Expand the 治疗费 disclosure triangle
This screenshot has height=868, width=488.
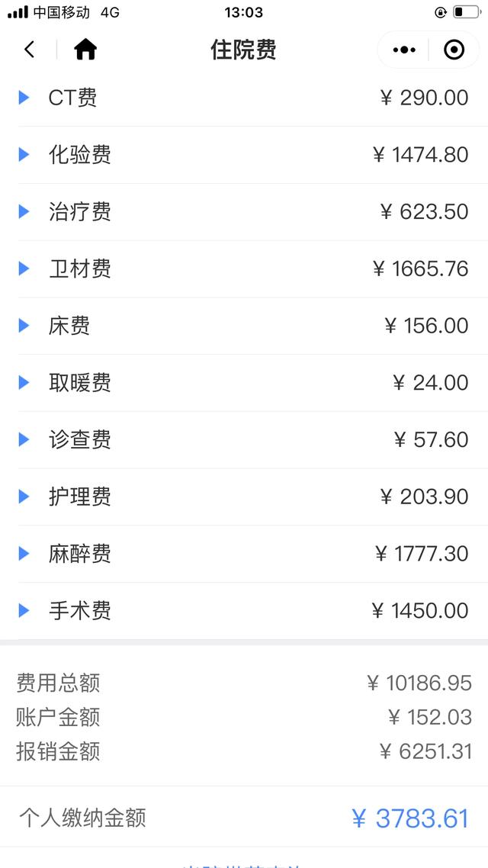pos(24,211)
